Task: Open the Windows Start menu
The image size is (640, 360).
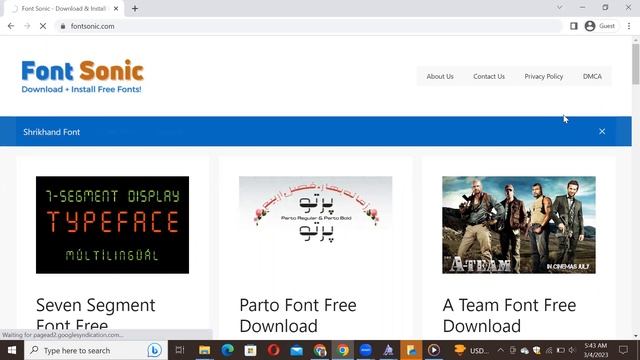Action: (x=12, y=350)
